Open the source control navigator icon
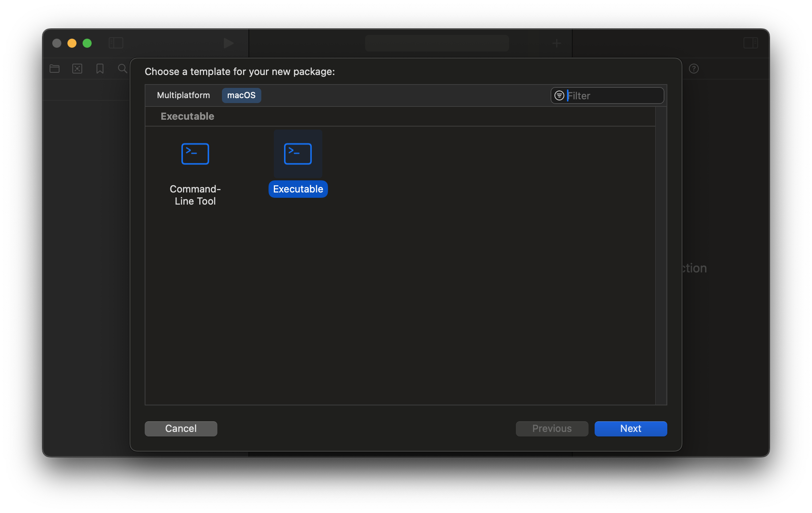812x513 pixels. [x=77, y=69]
